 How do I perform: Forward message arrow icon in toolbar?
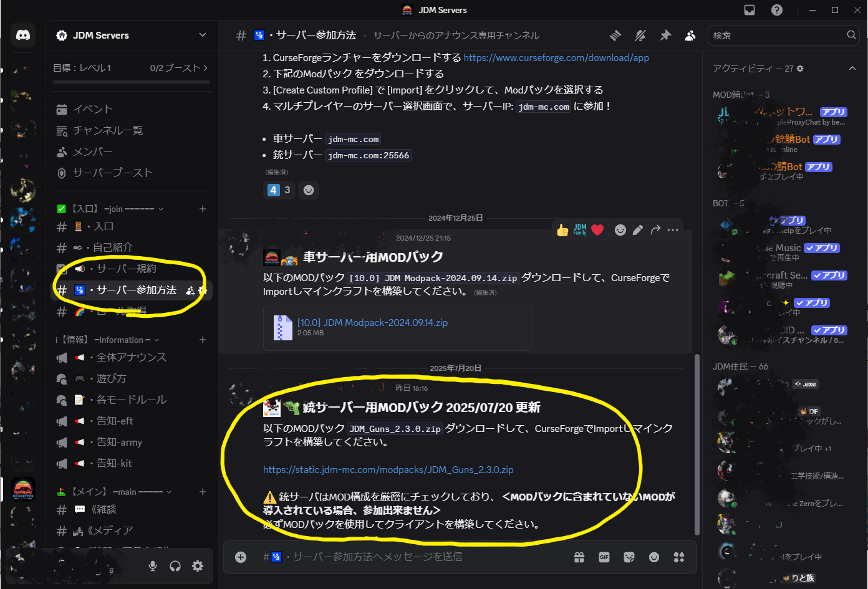click(655, 230)
